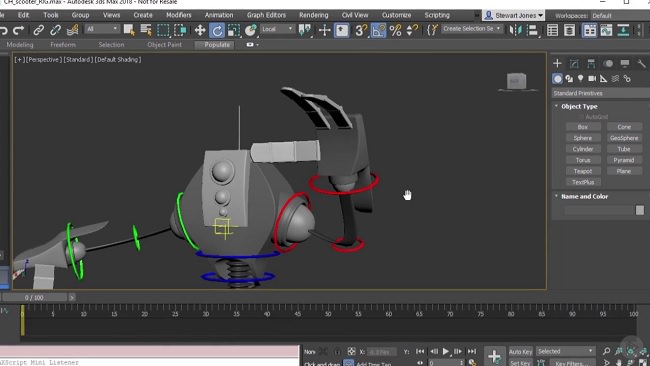The width and height of the screenshot is (650, 366).
Task: Open the Modifiers menu
Action: tap(179, 15)
